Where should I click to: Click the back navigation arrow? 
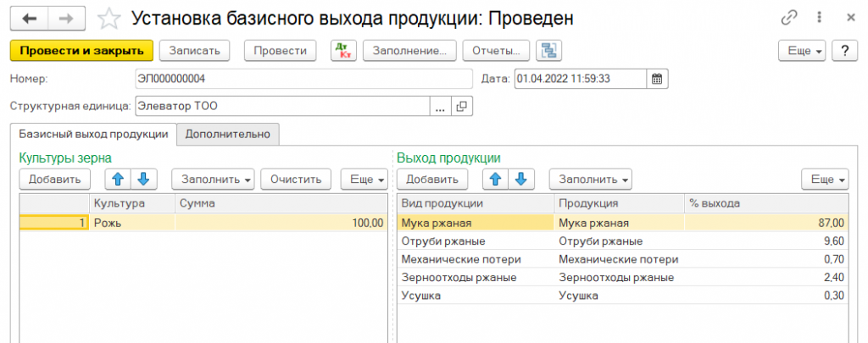click(28, 18)
